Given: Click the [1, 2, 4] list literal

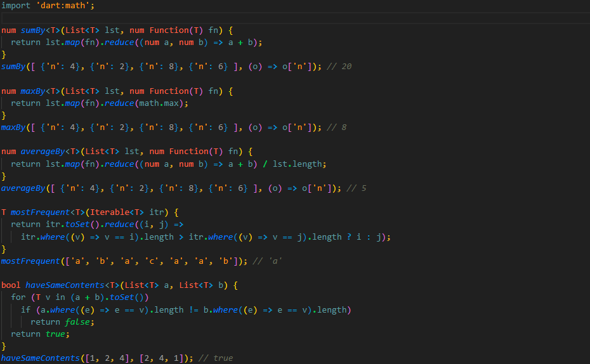Looking at the screenshot, I should coord(107,358).
